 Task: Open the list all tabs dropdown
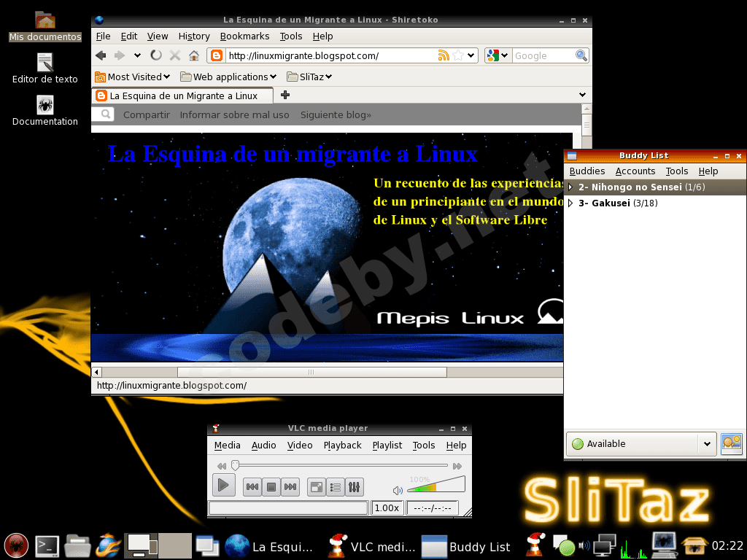click(582, 95)
